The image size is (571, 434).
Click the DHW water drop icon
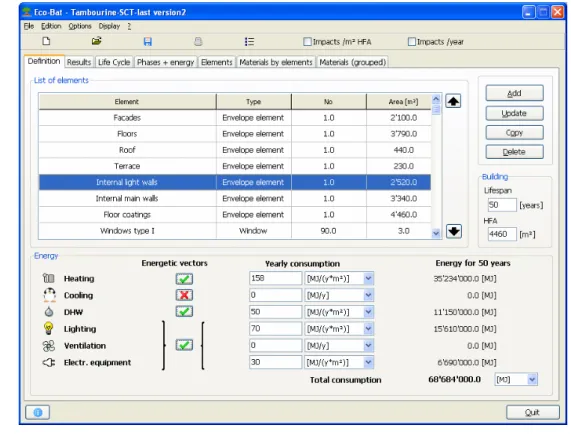49,312
